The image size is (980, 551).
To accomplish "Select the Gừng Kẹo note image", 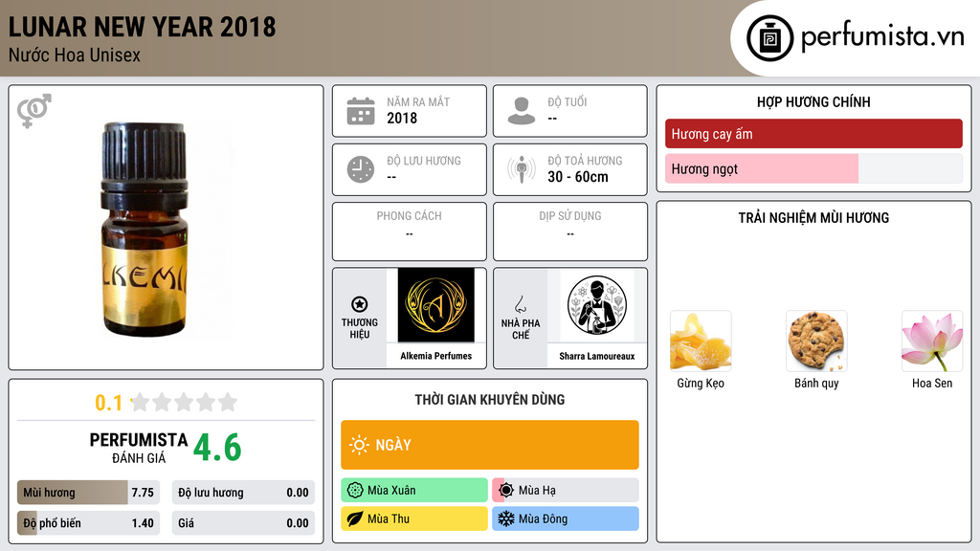I will [x=701, y=342].
